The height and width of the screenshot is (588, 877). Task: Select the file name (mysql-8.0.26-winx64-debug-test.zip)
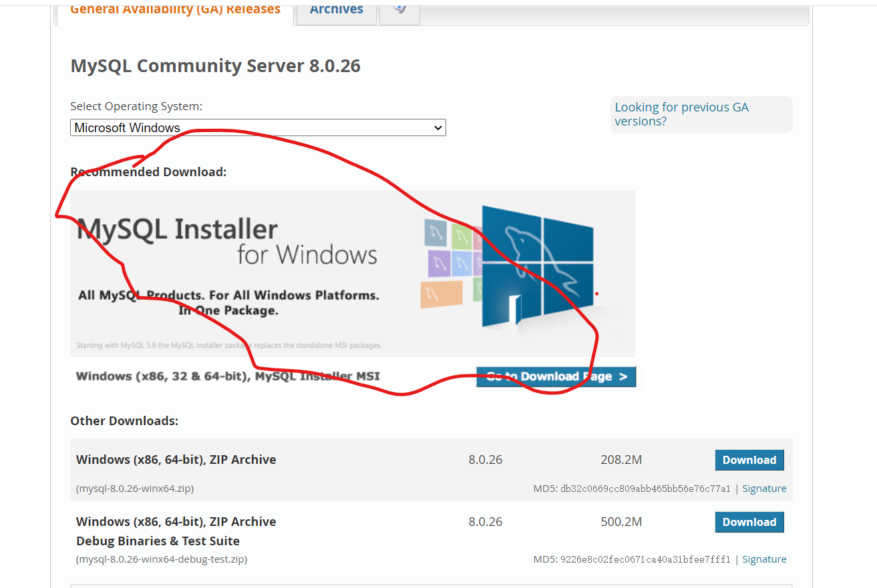(162, 559)
